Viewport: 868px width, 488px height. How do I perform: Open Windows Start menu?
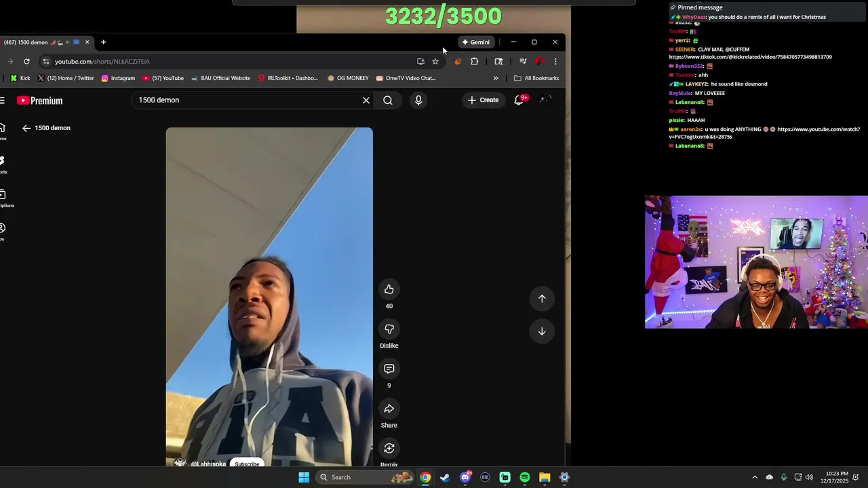[304, 477]
